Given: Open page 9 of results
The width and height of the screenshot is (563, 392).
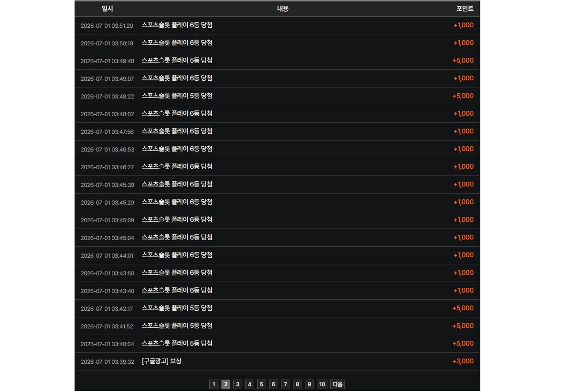Looking at the screenshot, I should [309, 384].
